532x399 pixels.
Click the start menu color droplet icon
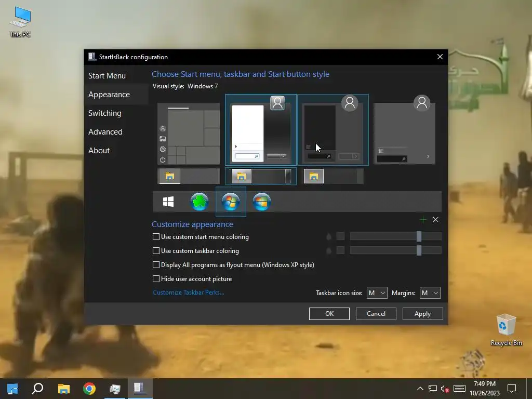tap(328, 236)
